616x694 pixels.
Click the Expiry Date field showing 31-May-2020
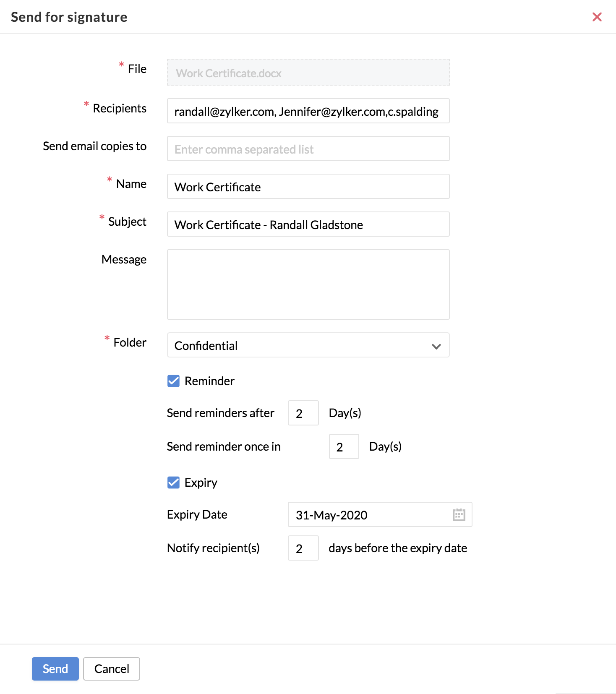(x=380, y=514)
